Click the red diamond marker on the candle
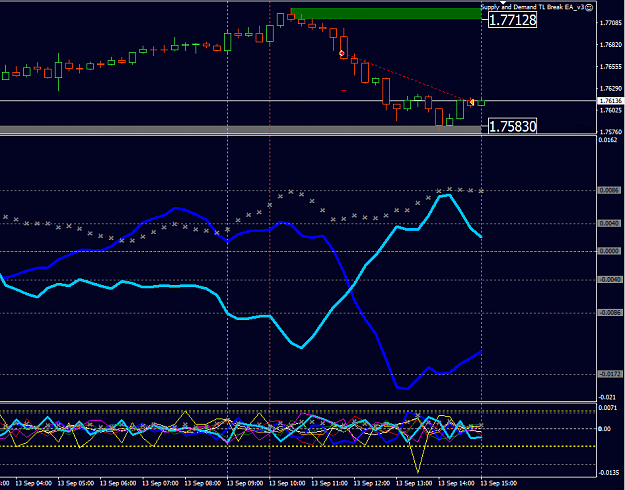Viewport: 625px width, 490px height. pos(342,53)
